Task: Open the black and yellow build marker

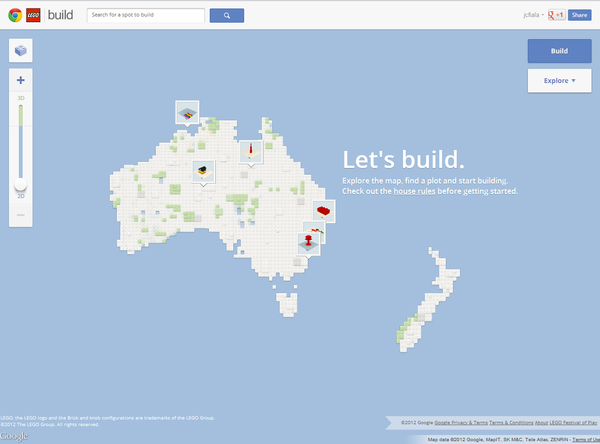Action: point(204,170)
